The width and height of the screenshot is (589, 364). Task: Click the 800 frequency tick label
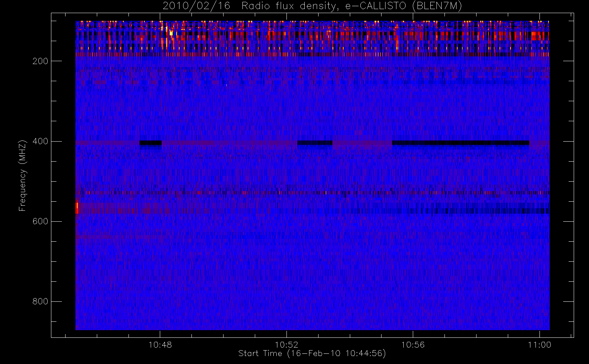40,301
